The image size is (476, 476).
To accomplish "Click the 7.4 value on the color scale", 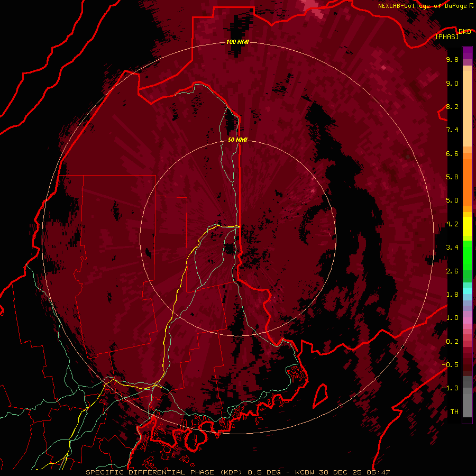I will [x=452, y=130].
